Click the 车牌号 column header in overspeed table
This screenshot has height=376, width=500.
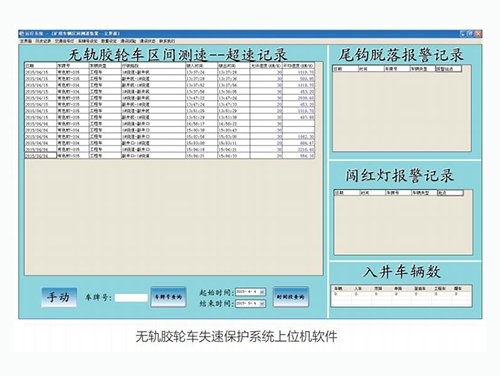point(72,66)
